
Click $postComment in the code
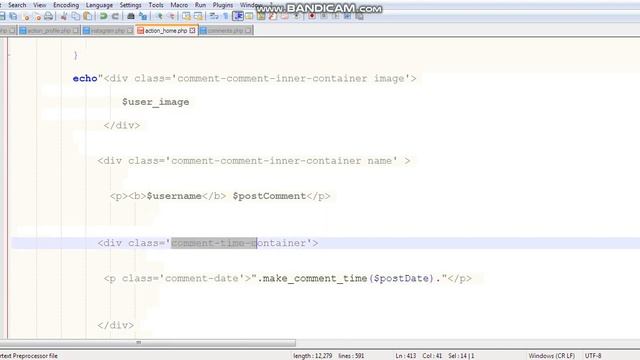click(269, 196)
